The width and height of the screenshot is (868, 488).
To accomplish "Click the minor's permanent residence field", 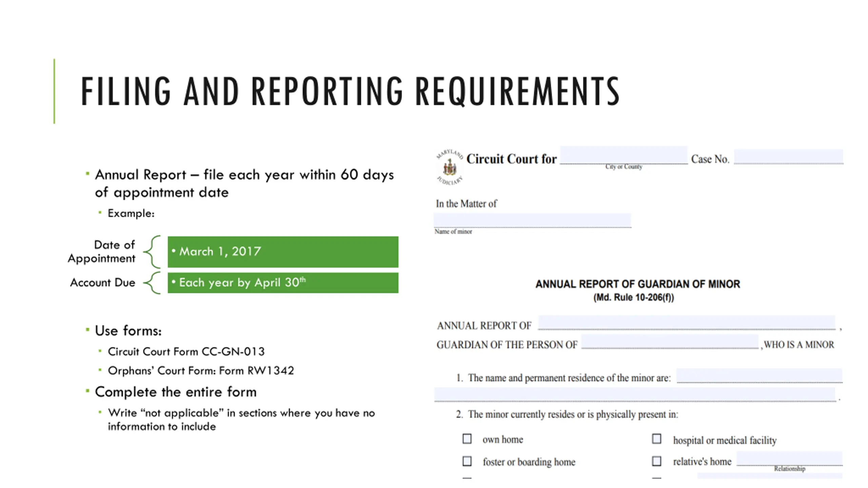I will [759, 375].
